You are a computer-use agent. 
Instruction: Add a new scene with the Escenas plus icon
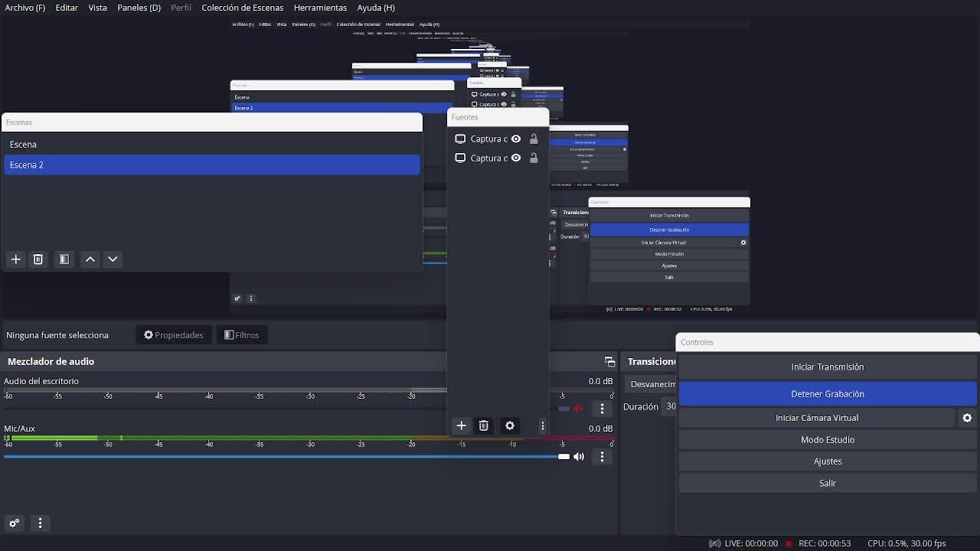15,259
